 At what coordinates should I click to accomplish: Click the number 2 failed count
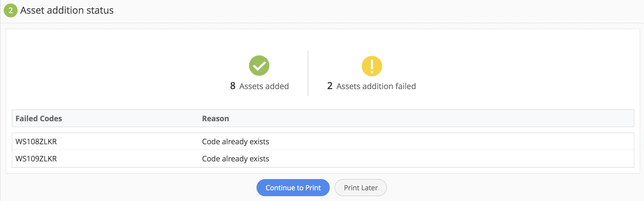(x=330, y=86)
